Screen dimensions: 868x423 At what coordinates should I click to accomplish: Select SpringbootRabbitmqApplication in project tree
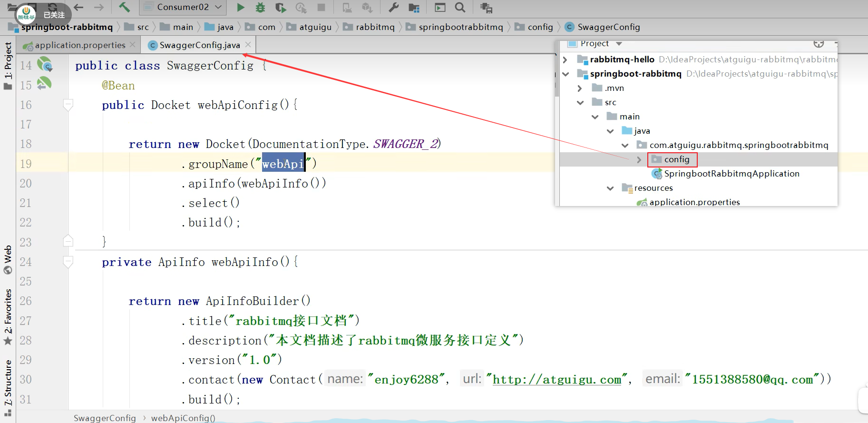coord(731,174)
